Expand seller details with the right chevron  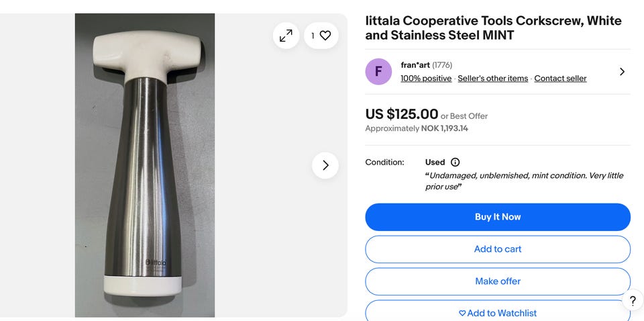622,72
